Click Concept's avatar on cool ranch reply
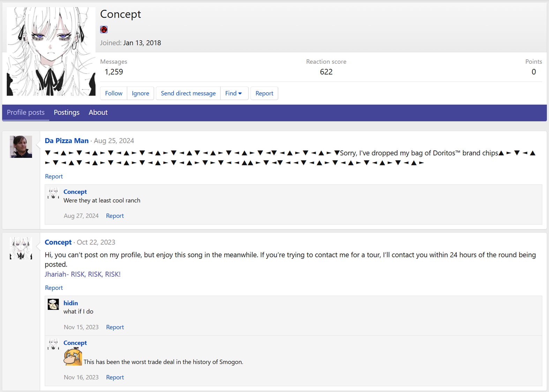Screen dimensions: 549x392 coord(53,193)
